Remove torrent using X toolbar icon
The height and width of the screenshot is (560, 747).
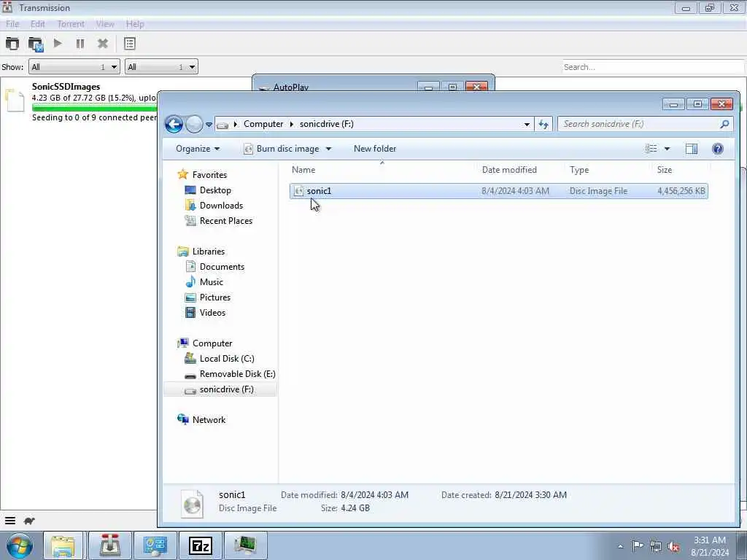[x=102, y=44]
